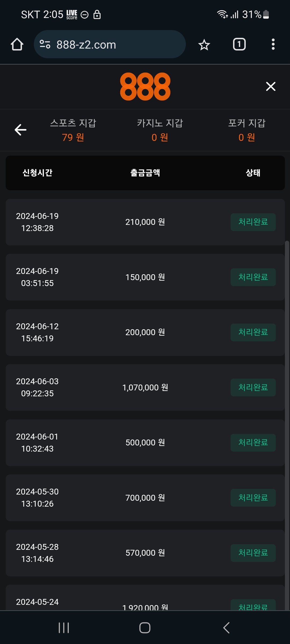This screenshot has width=290, height=644.
Task: Tap the browser home icon
Action: 17,44
